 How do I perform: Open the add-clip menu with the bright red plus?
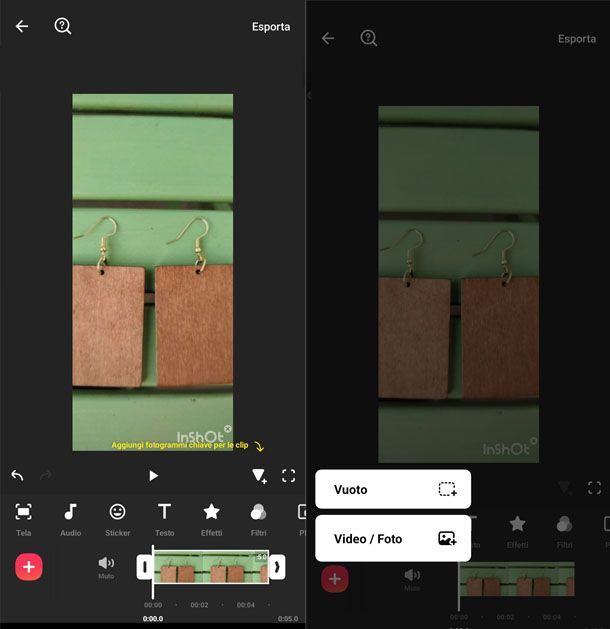(x=29, y=567)
